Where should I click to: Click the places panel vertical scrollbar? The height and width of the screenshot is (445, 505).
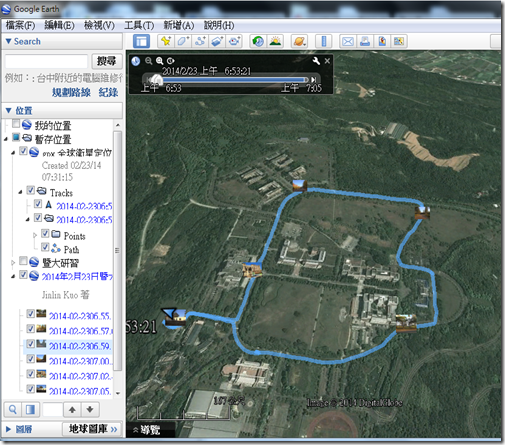coord(117,250)
